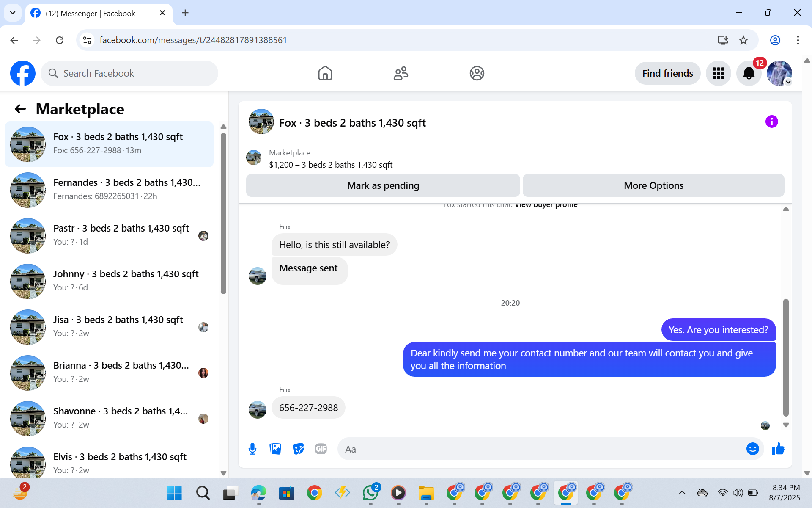Open the Groups icon in top navigation

pyautogui.click(x=477, y=73)
